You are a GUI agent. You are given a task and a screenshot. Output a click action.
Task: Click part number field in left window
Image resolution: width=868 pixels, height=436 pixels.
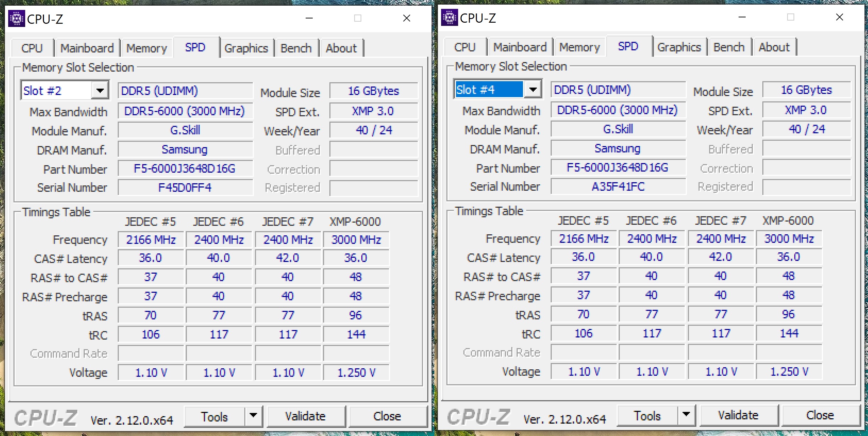click(185, 168)
